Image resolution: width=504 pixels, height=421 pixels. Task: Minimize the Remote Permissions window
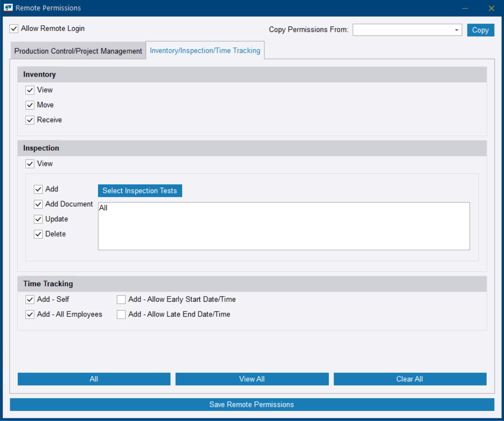465,8
